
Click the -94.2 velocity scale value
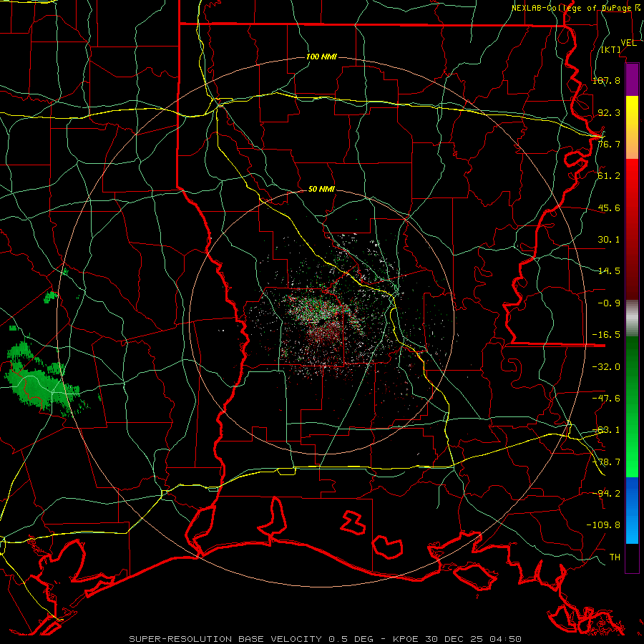[x=606, y=493]
